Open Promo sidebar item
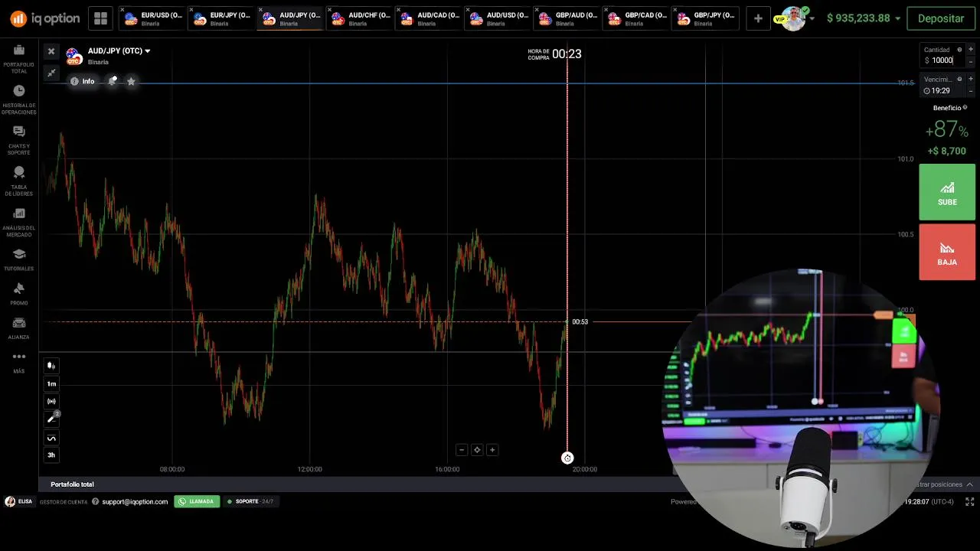 pyautogui.click(x=19, y=294)
